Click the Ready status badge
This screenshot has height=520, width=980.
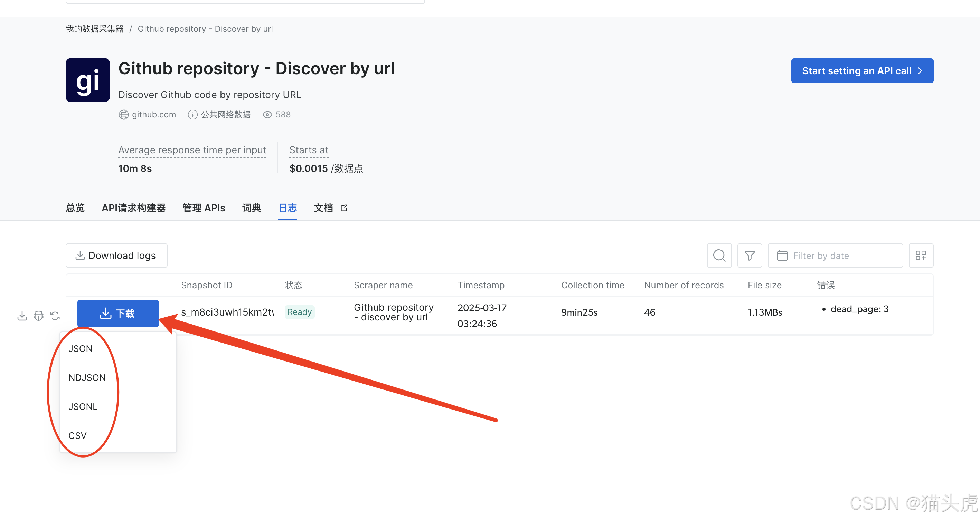(x=299, y=312)
